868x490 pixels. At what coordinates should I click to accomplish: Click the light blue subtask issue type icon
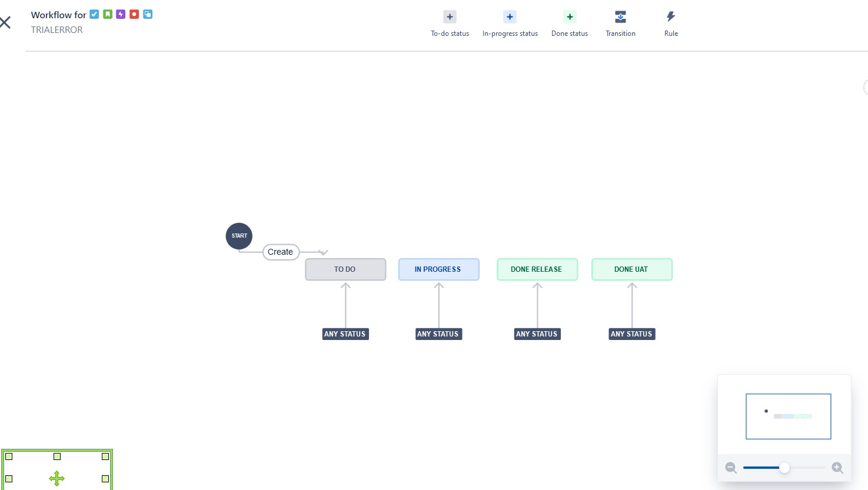[x=148, y=14]
